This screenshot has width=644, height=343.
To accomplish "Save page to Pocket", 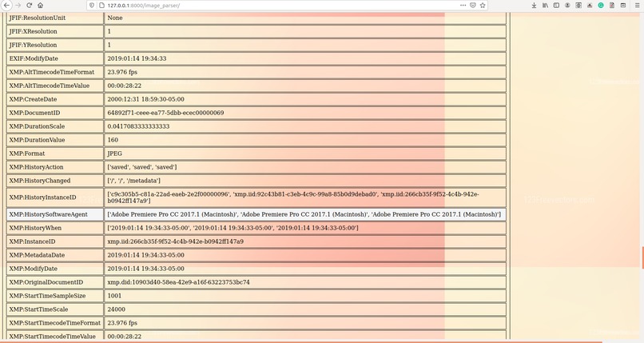I will (473, 6).
